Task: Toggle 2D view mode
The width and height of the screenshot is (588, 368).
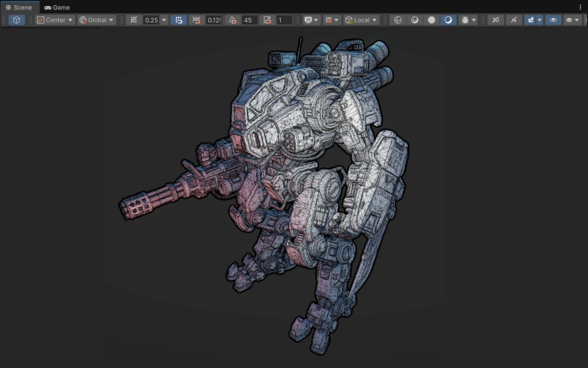Action: pos(496,20)
